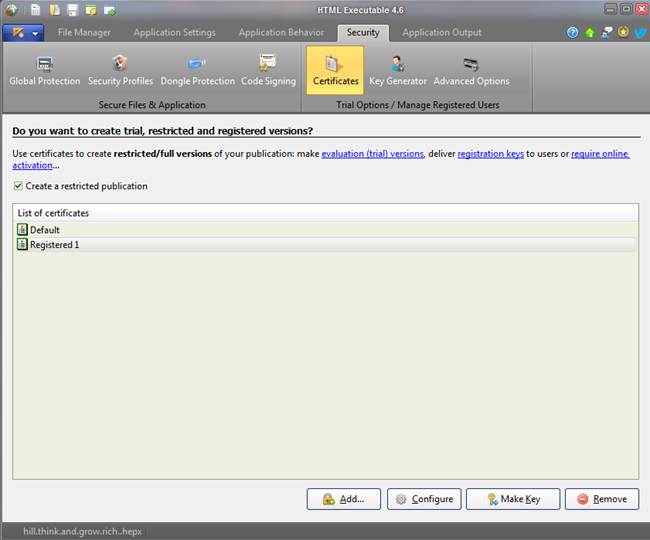Click the hill.think.and.grow.rich..hepx status text
The image size is (650, 540).
82,531
